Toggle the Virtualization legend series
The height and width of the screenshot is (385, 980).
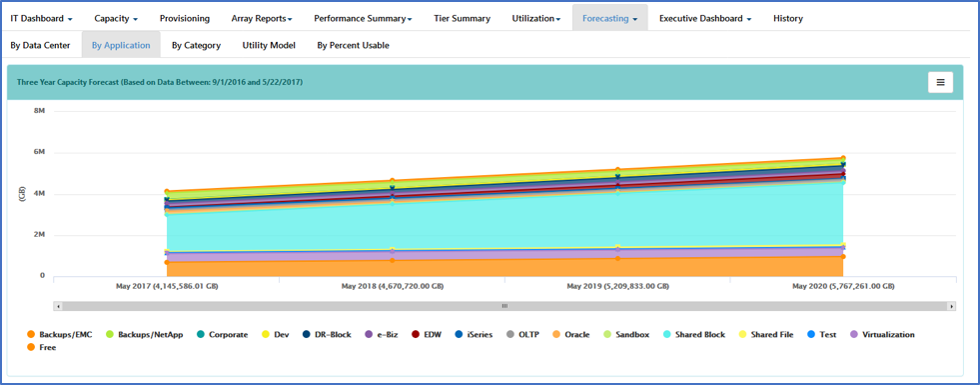[x=881, y=335]
